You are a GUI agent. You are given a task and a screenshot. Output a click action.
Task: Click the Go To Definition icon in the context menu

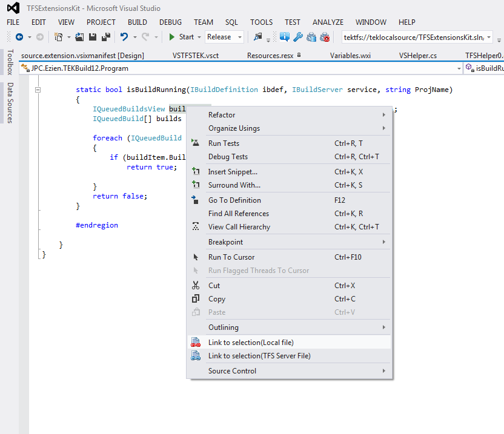(195, 200)
